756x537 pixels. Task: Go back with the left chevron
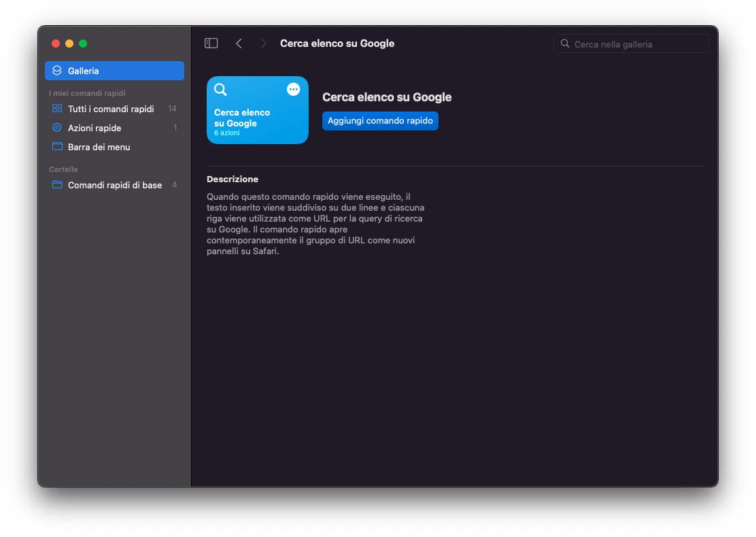[239, 44]
